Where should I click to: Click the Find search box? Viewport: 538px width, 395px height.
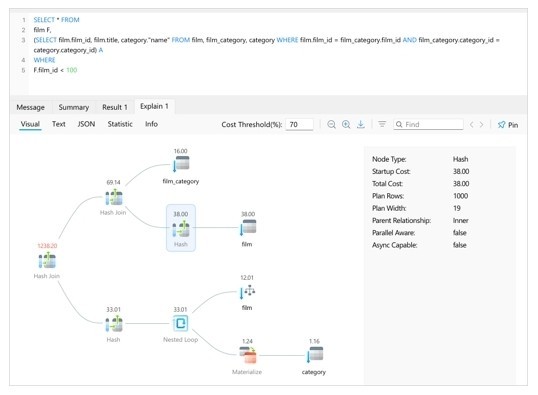tap(428, 124)
